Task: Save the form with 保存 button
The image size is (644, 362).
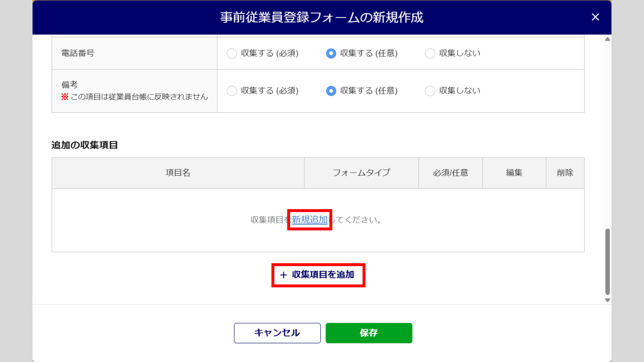Action: pos(369,333)
